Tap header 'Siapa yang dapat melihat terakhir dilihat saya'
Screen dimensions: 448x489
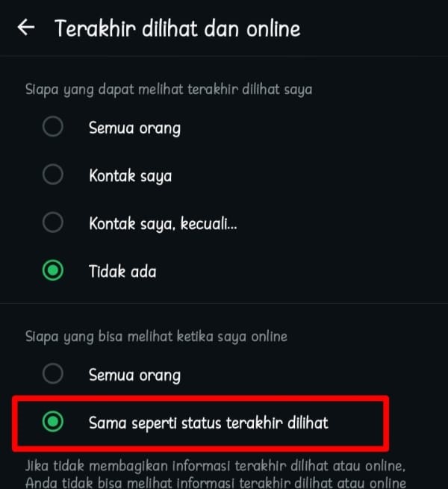(x=169, y=90)
